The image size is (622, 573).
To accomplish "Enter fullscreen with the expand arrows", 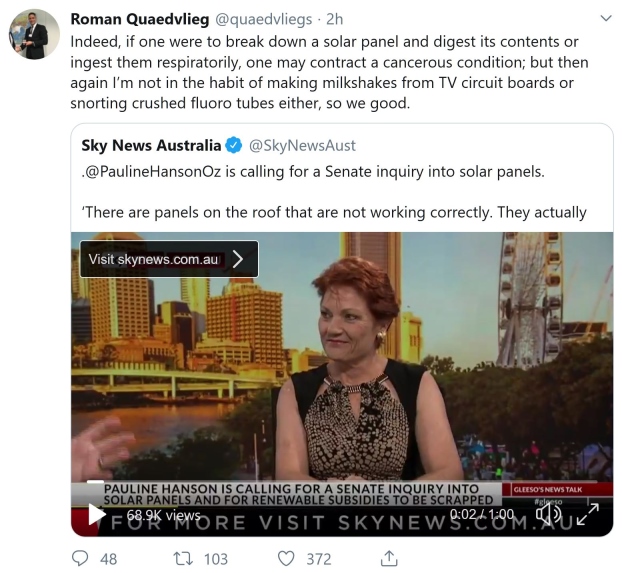I will (588, 514).
